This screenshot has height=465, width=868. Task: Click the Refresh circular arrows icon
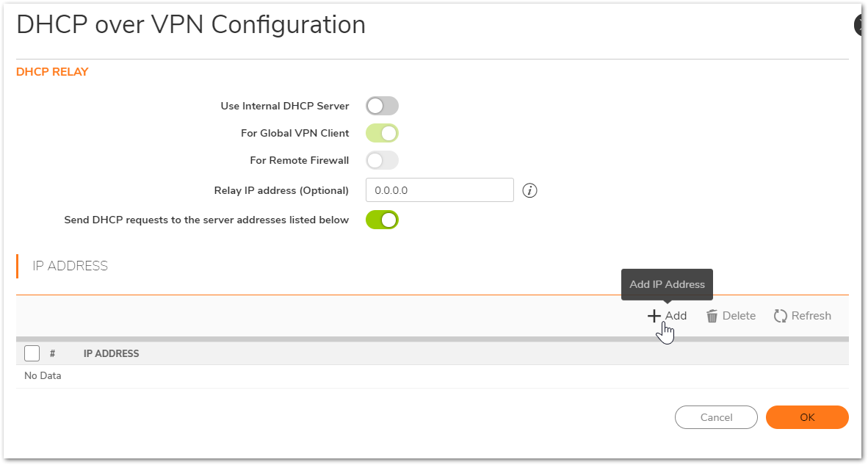[781, 316]
